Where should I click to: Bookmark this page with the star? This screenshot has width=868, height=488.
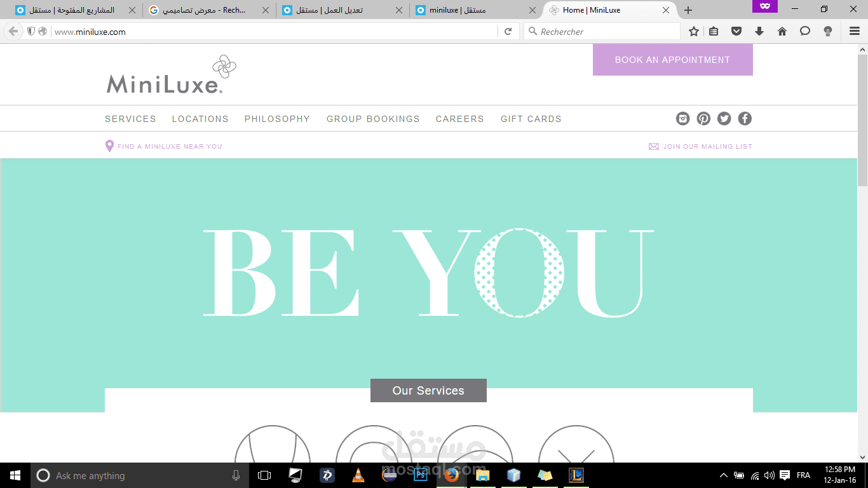693,30
